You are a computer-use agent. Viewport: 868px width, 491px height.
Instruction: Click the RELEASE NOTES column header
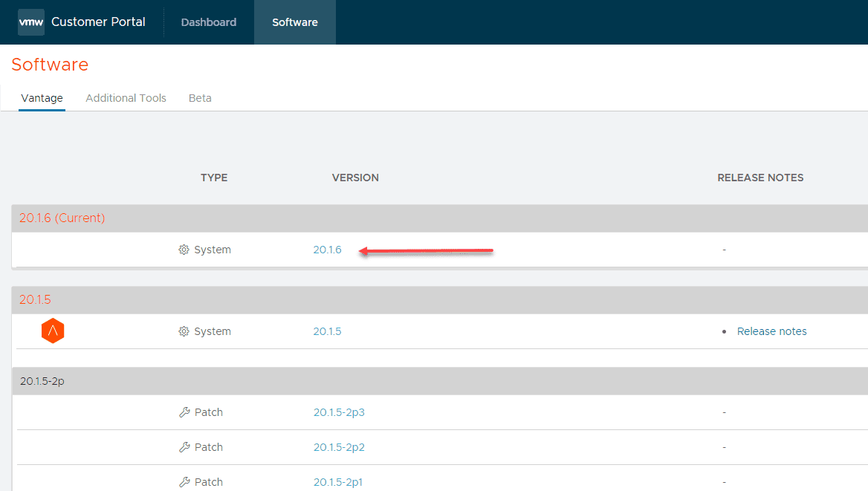[760, 178]
